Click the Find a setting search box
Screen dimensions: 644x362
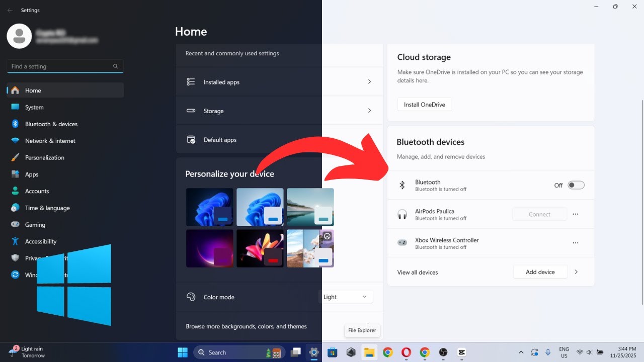coord(65,66)
